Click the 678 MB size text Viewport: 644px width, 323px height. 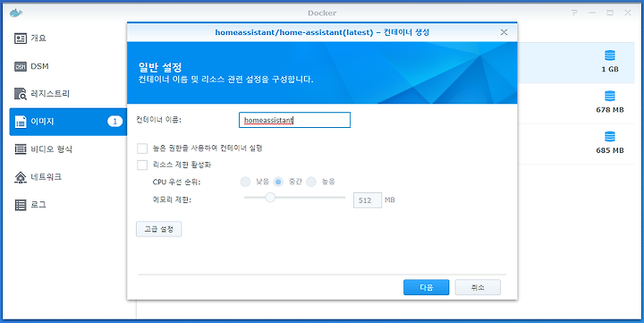[x=610, y=110]
